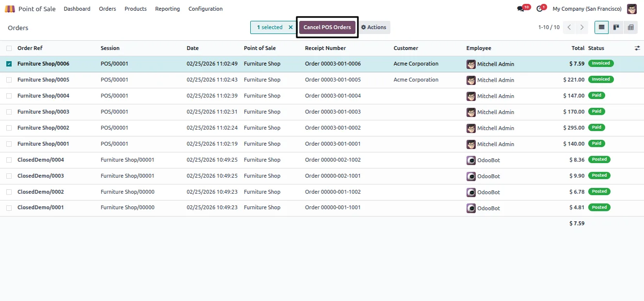Switch to kanban view
Screen dimensions: 644x301
(x=616, y=28)
